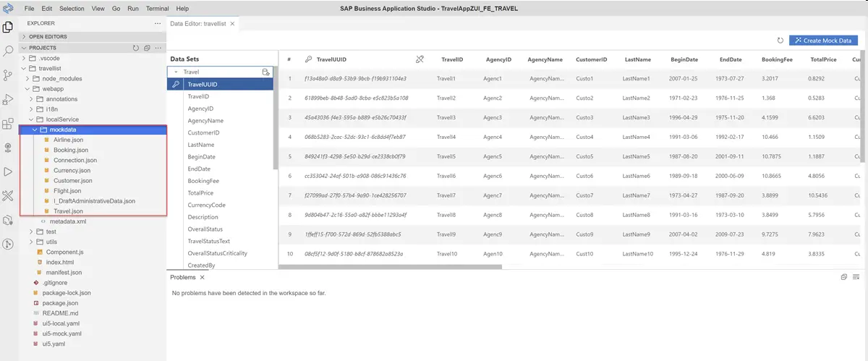Select the OverallStatusCriticality property

218,253
